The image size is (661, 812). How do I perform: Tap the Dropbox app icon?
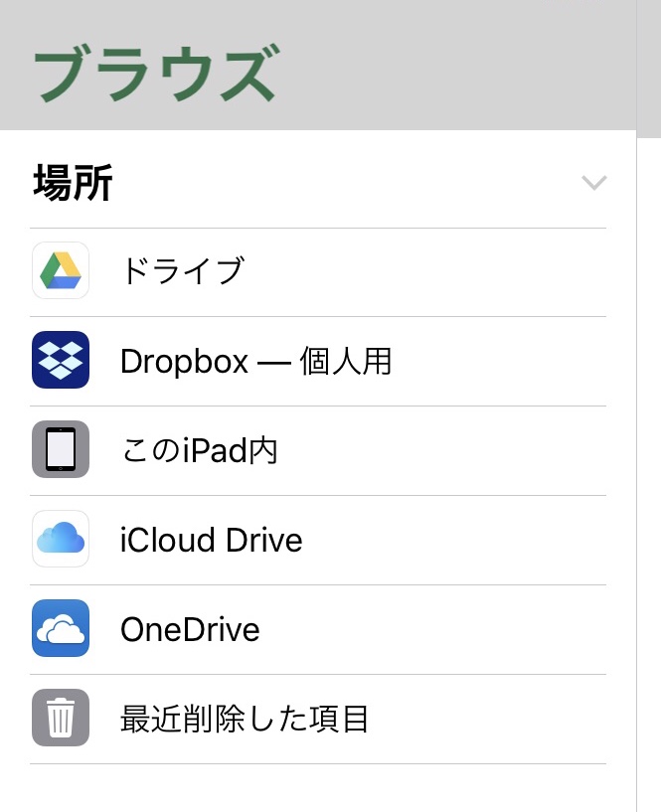[x=61, y=360]
